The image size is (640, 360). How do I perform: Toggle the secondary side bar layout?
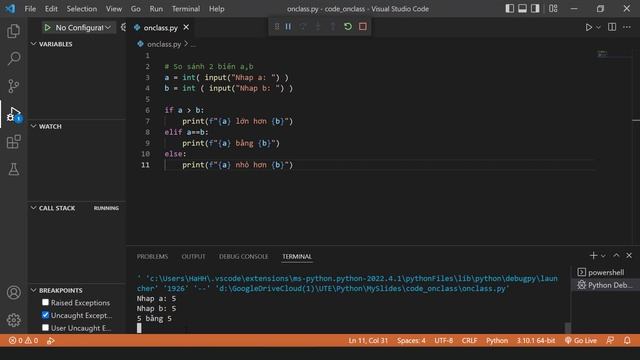coord(535,9)
